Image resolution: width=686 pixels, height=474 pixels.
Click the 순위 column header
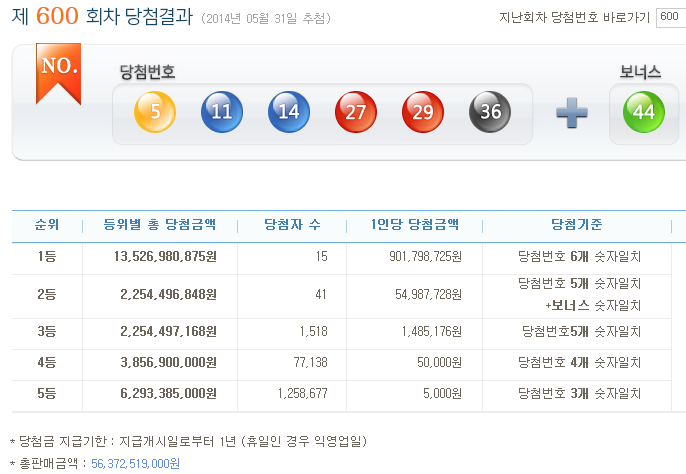(47, 225)
